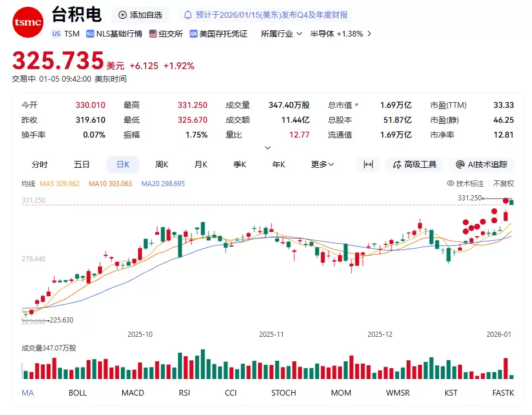Select the MACD indicator label

pyautogui.click(x=133, y=393)
